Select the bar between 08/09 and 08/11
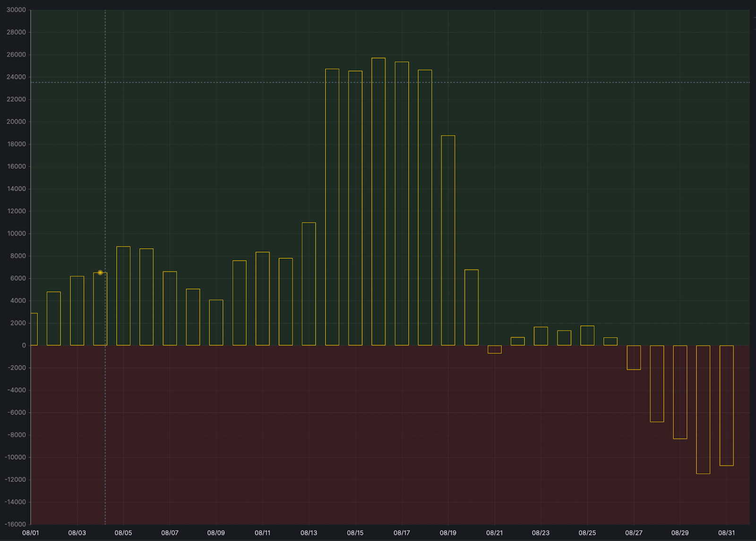 240,303
